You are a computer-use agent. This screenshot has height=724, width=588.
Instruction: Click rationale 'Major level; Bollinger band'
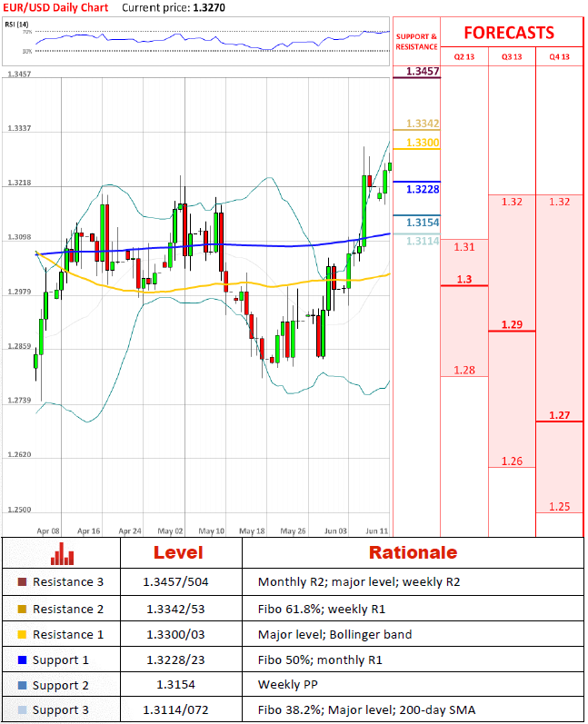pyautogui.click(x=334, y=634)
